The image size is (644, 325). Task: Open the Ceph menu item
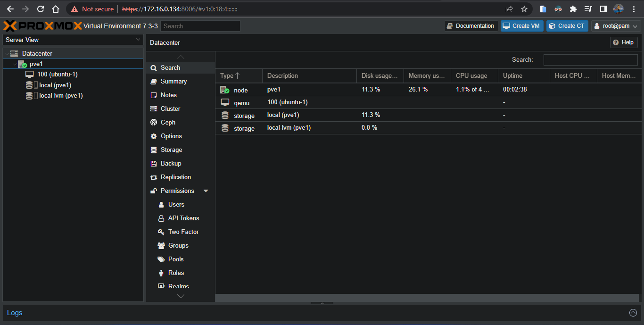168,122
